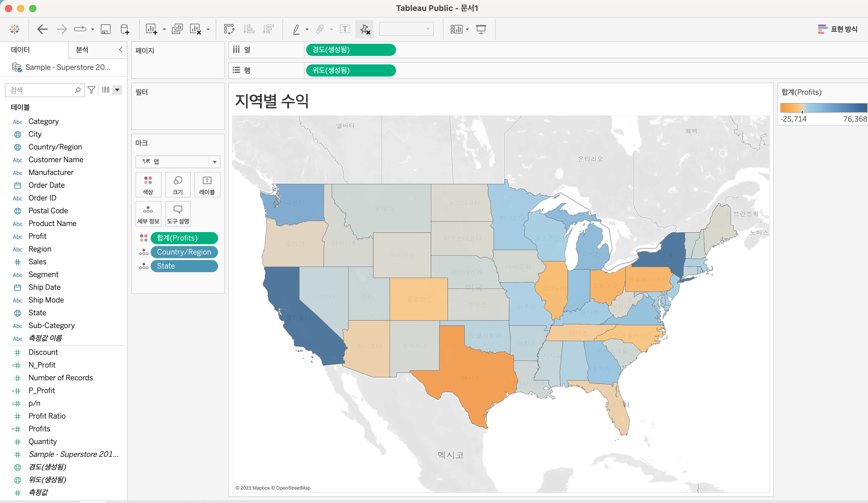The height and width of the screenshot is (503, 868).
Task: Toggle the fix axes pin icon
Action: tap(365, 29)
